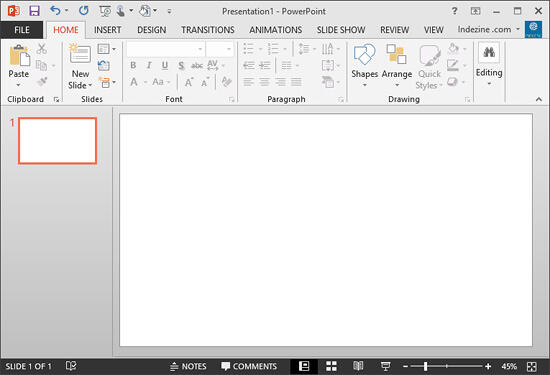
Task: Open Ribbon Display Options
Action: tap(475, 11)
